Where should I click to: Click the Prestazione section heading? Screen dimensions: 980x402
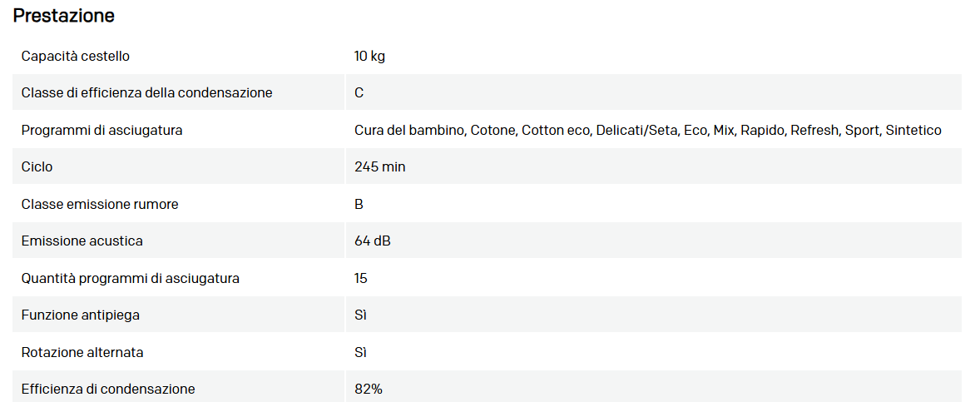click(64, 16)
